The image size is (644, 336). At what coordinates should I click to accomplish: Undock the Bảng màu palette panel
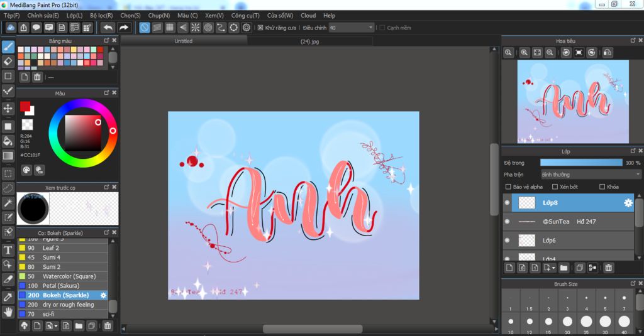(106, 41)
